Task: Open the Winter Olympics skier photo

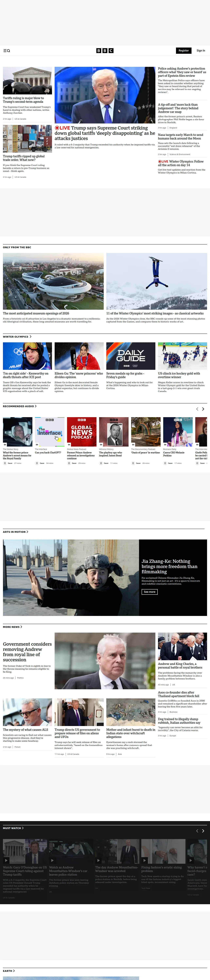Action: [157, 281]
